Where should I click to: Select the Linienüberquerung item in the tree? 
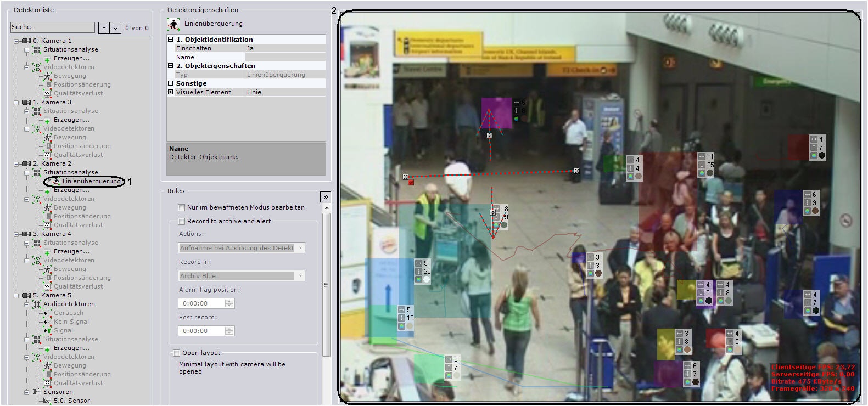pyautogui.click(x=91, y=181)
